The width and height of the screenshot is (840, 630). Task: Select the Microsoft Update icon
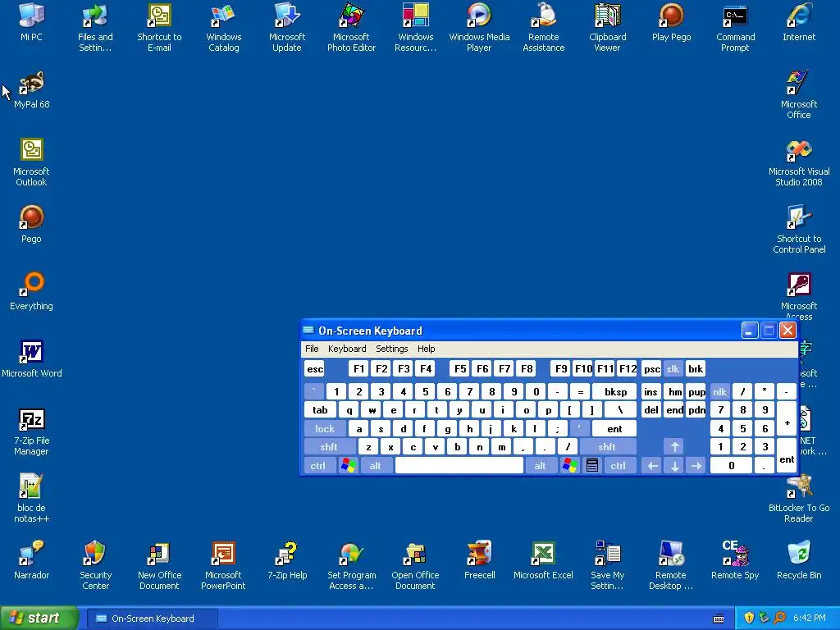(x=287, y=27)
